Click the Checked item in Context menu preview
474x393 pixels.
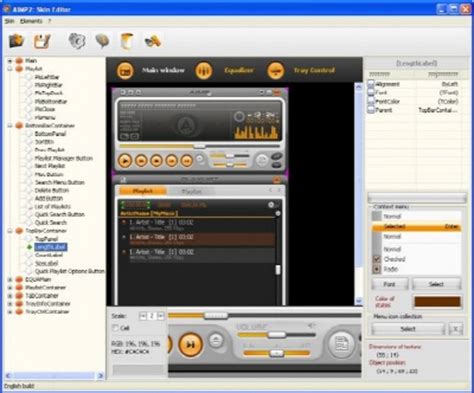click(394, 259)
